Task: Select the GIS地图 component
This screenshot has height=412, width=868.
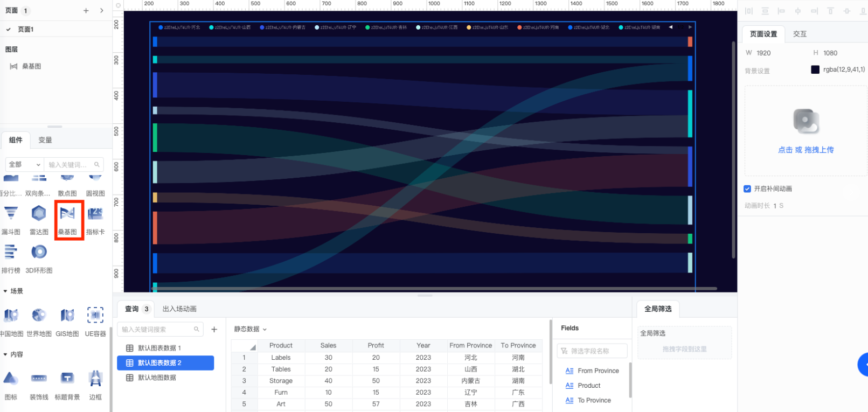Action: pyautogui.click(x=67, y=322)
